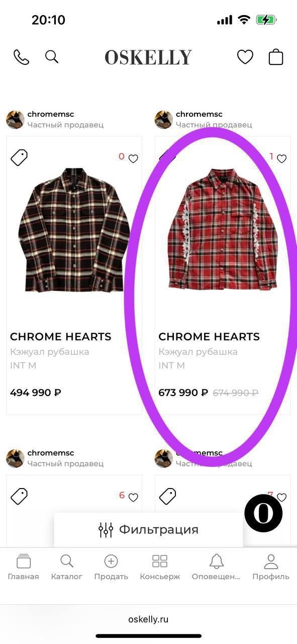The image size is (297, 644).
Task: Click price tag icon on bottom-right card
Action: tap(168, 496)
